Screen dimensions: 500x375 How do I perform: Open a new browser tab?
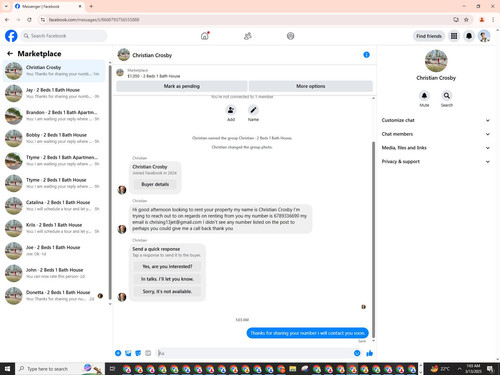pyautogui.click(x=91, y=6)
